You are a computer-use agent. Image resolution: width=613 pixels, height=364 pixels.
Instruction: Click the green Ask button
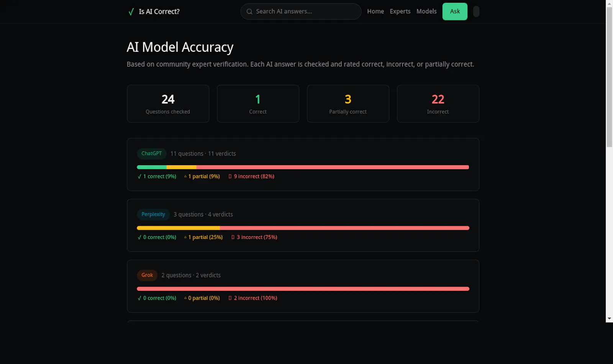(x=455, y=11)
